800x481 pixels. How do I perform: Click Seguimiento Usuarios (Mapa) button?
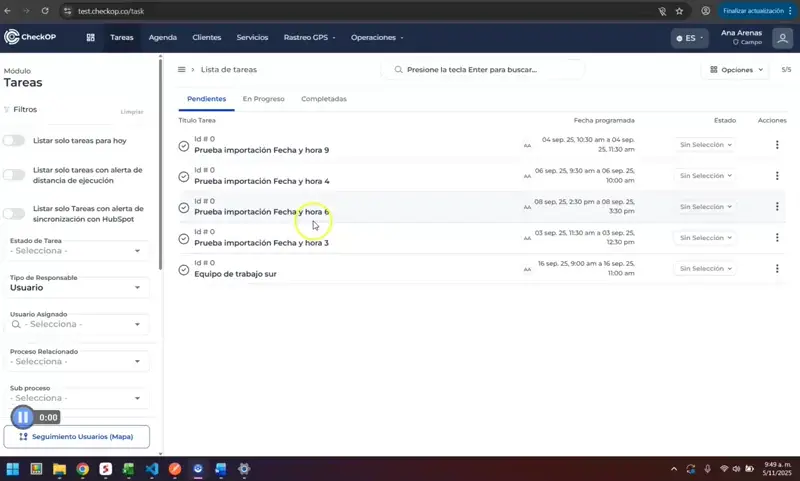pos(77,437)
